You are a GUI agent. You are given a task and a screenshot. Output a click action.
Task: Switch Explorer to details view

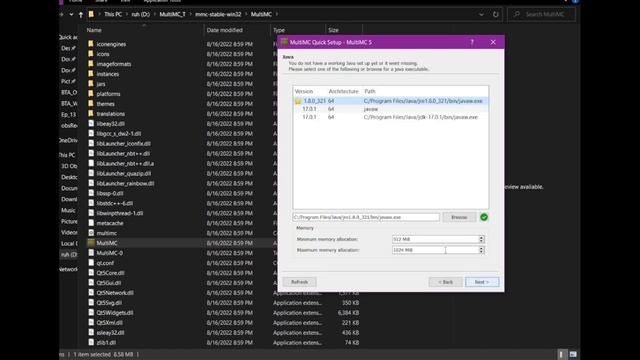[561, 354]
